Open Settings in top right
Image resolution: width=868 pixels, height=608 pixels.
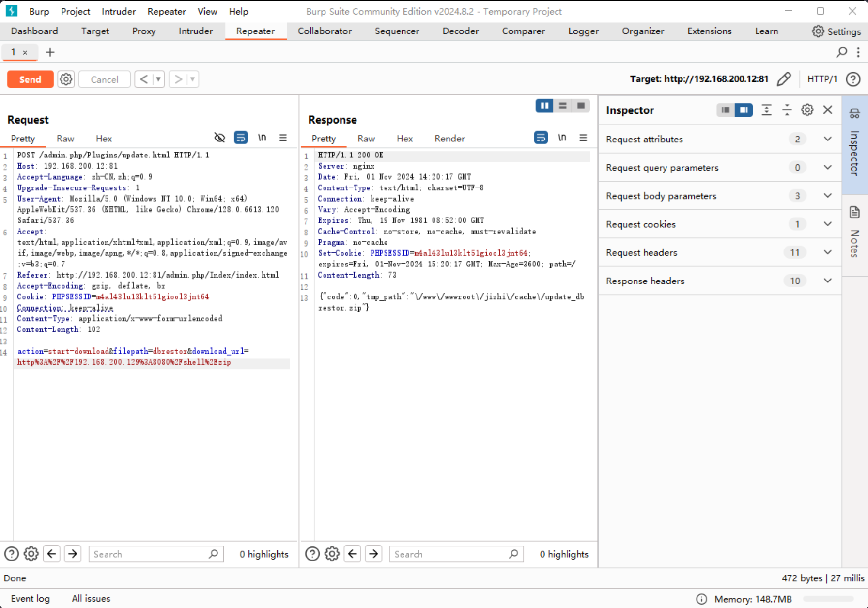click(x=837, y=31)
